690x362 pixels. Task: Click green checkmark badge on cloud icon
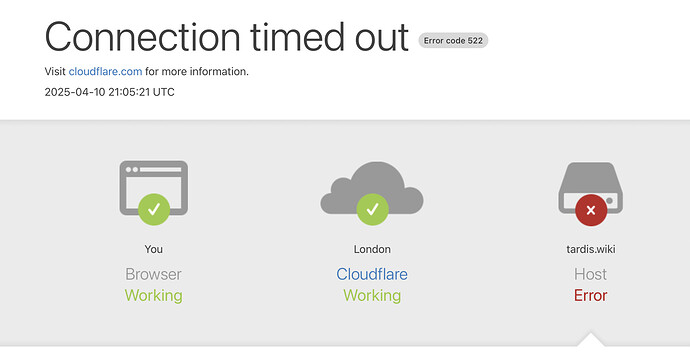372,209
